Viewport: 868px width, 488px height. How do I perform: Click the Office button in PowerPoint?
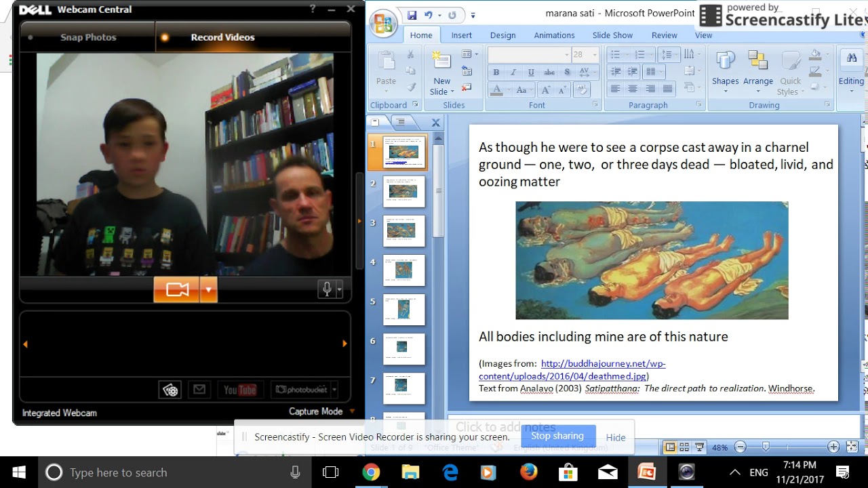click(x=384, y=22)
